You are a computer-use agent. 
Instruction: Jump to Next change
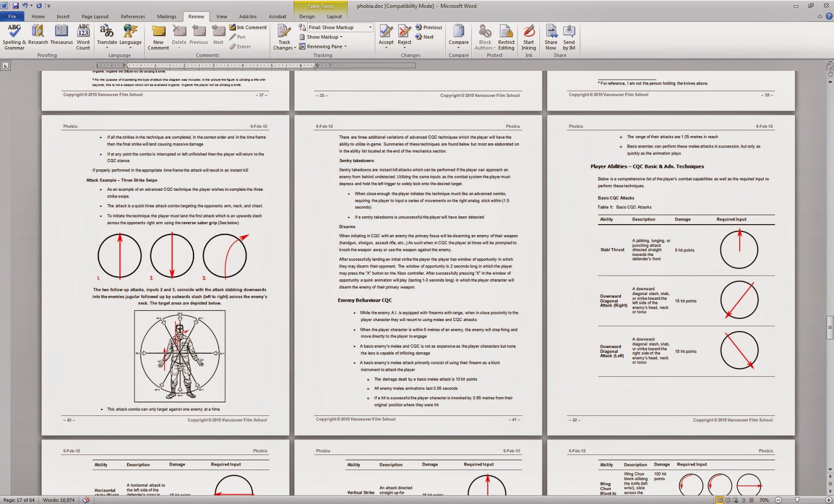click(x=425, y=37)
